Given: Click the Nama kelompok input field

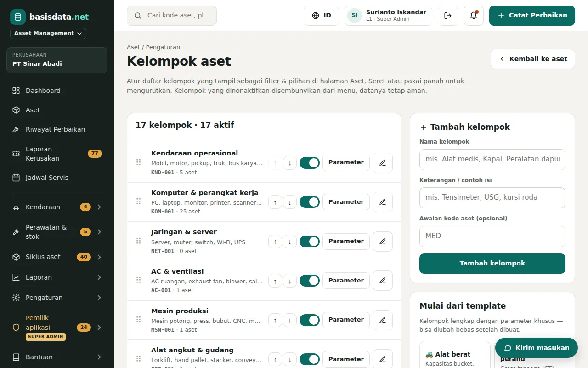Looking at the screenshot, I should click(x=492, y=159).
